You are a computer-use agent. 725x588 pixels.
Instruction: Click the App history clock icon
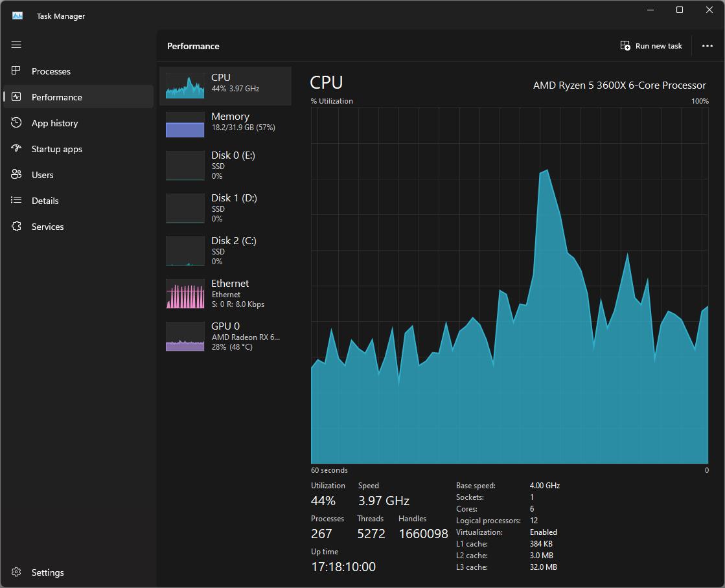click(16, 122)
